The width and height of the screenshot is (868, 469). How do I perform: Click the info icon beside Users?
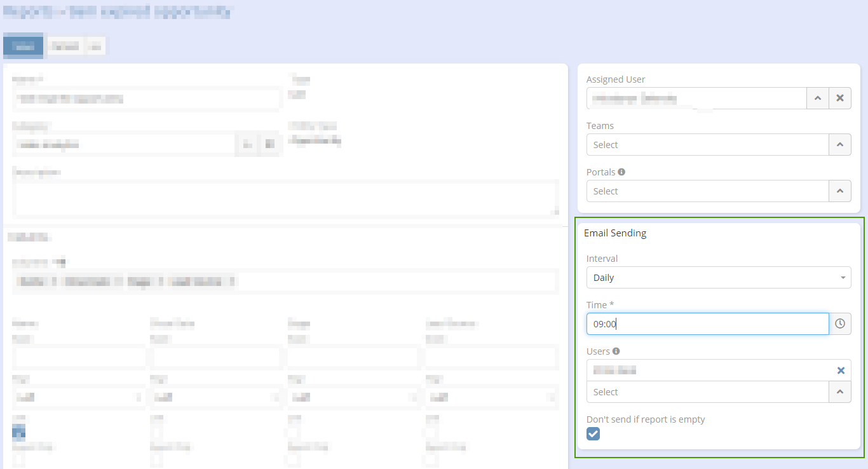(616, 351)
